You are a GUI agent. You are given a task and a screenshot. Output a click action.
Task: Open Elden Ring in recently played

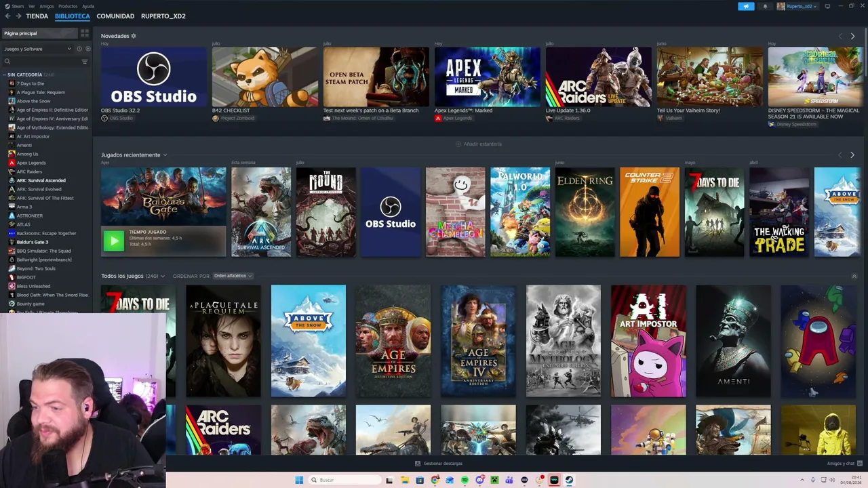(x=585, y=212)
